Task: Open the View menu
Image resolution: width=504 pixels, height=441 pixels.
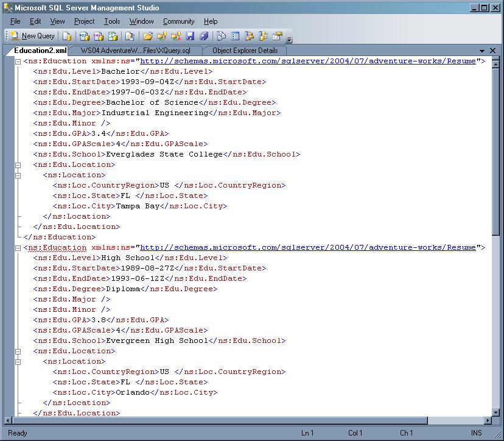Action: tap(58, 21)
